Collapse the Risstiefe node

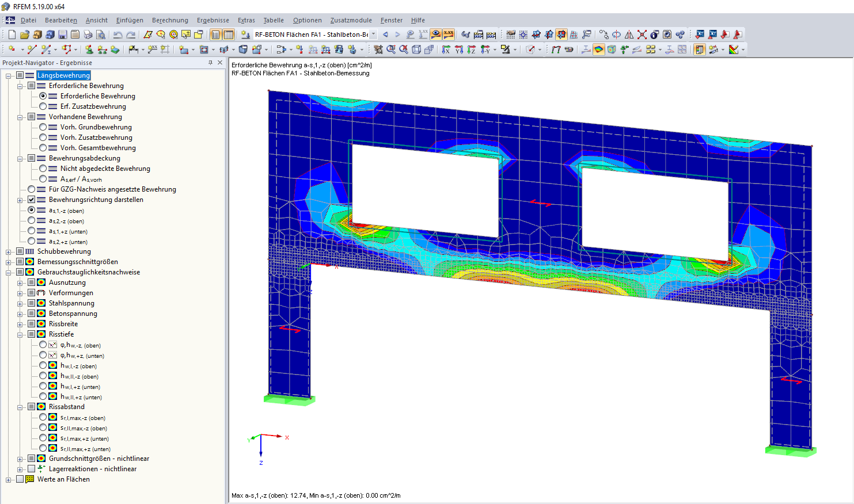[20, 334]
